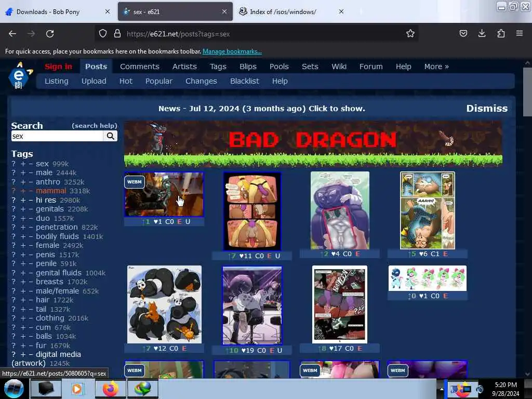Expand the News - Jul 12, 2024 notice
The width and height of the screenshot is (532, 399).
coord(262,109)
